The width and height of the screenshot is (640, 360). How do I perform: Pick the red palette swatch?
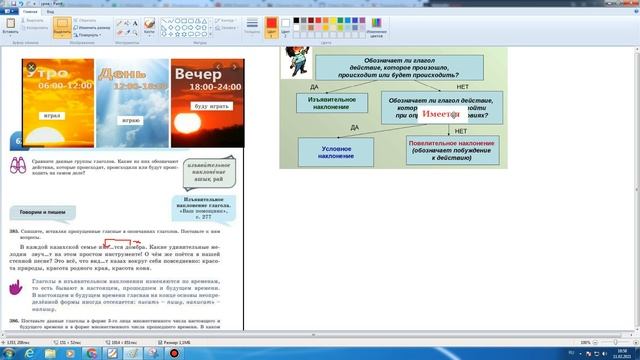pos(318,20)
